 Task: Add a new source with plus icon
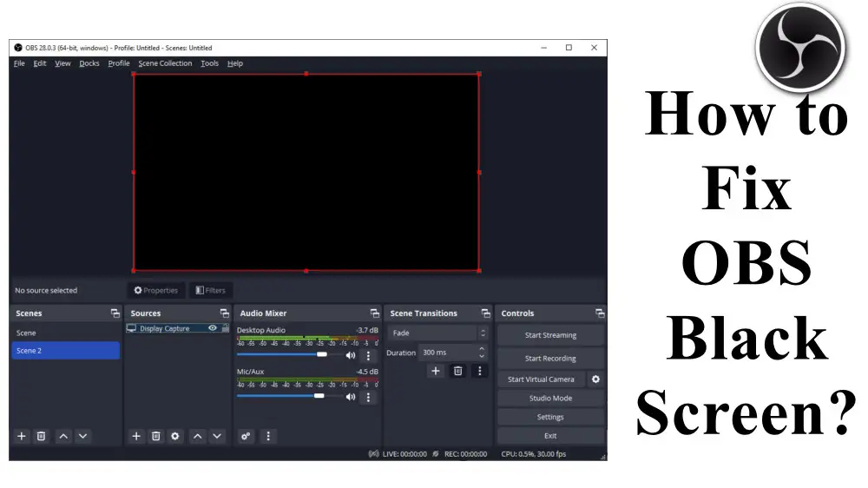[x=136, y=437]
